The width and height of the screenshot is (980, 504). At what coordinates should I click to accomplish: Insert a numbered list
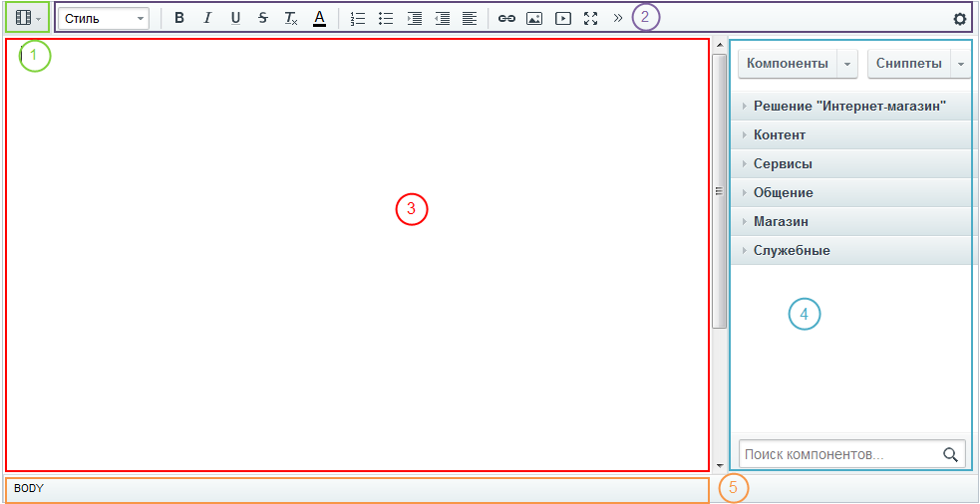click(358, 18)
